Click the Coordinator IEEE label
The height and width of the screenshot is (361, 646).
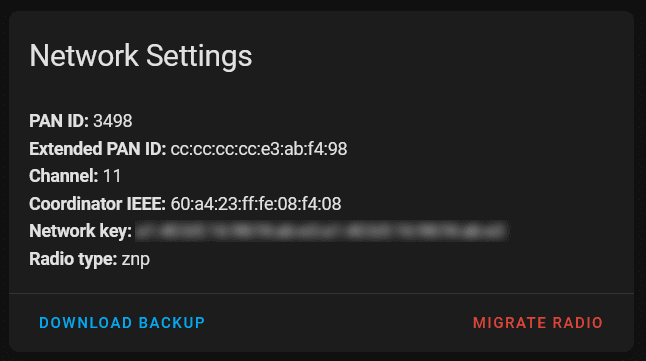pos(97,204)
